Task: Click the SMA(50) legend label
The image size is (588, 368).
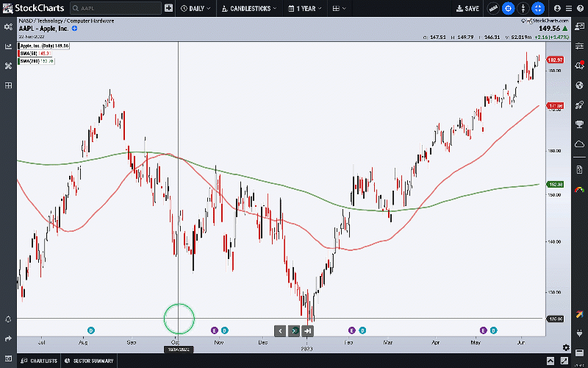Action: 34,53
